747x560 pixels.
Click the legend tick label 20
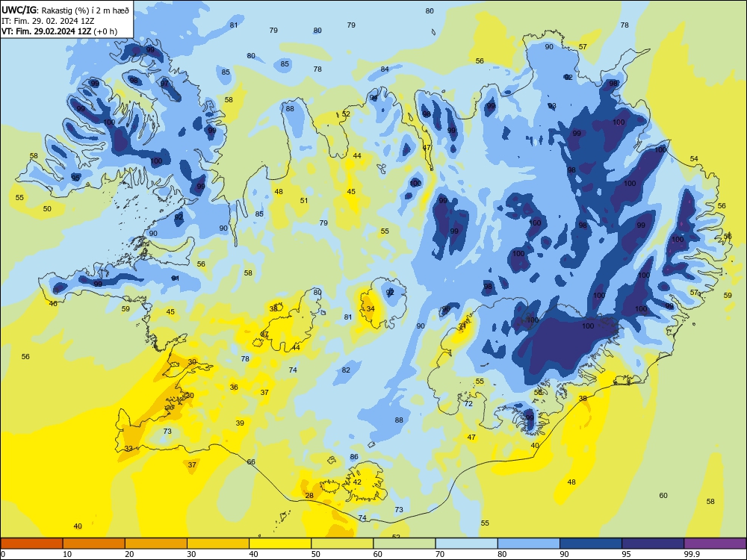click(x=129, y=554)
